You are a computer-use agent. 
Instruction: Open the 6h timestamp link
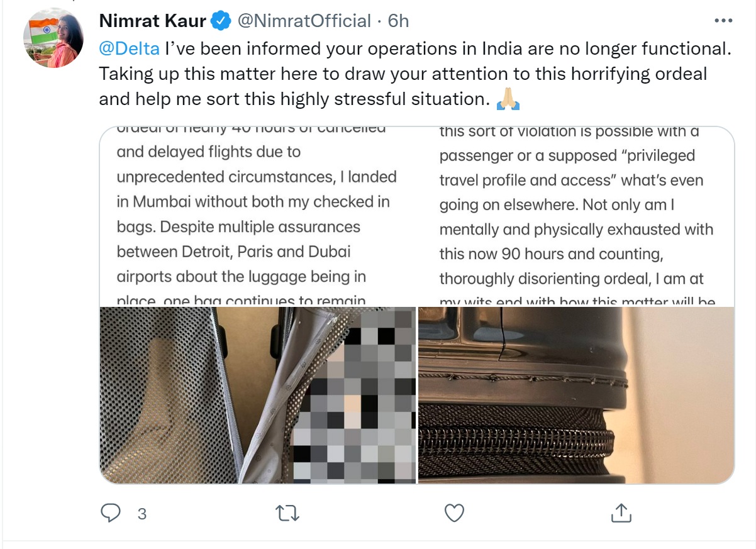point(398,21)
